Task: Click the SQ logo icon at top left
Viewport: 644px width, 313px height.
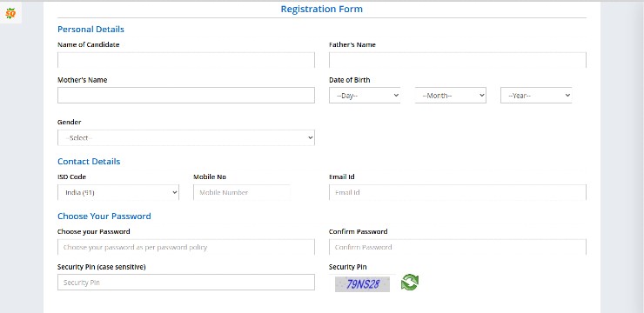Action: [x=10, y=14]
